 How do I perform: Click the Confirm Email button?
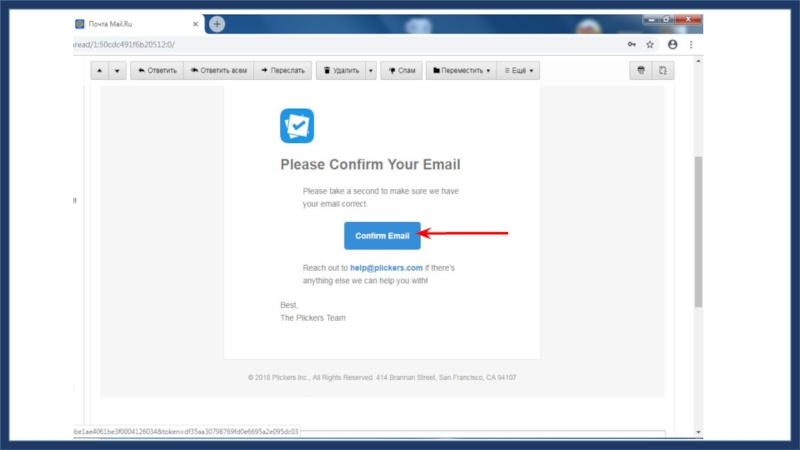click(382, 236)
